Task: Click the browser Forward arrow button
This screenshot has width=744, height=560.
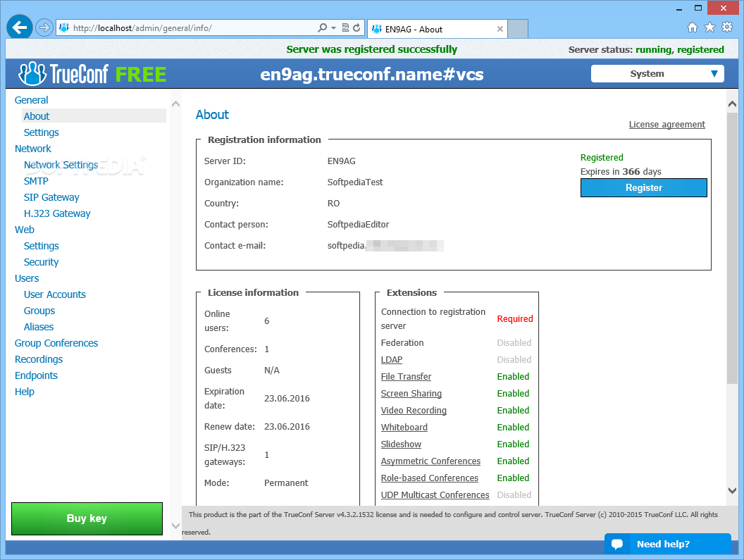Action: click(44, 27)
